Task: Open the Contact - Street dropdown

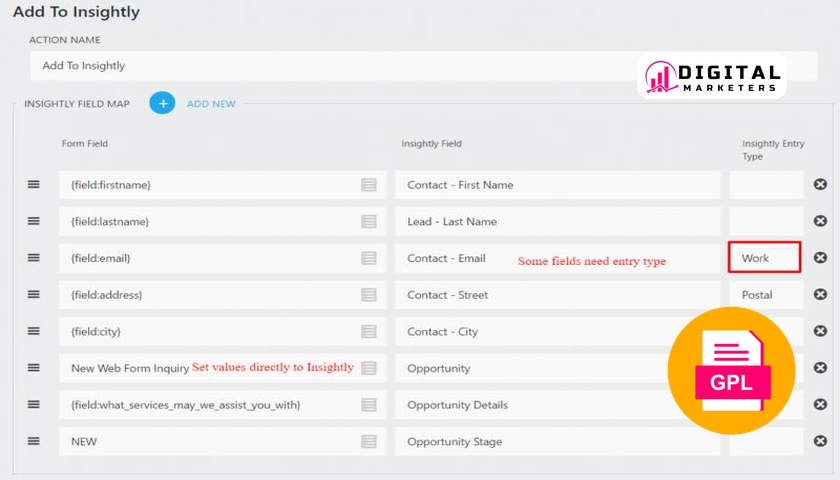Action: click(x=558, y=295)
